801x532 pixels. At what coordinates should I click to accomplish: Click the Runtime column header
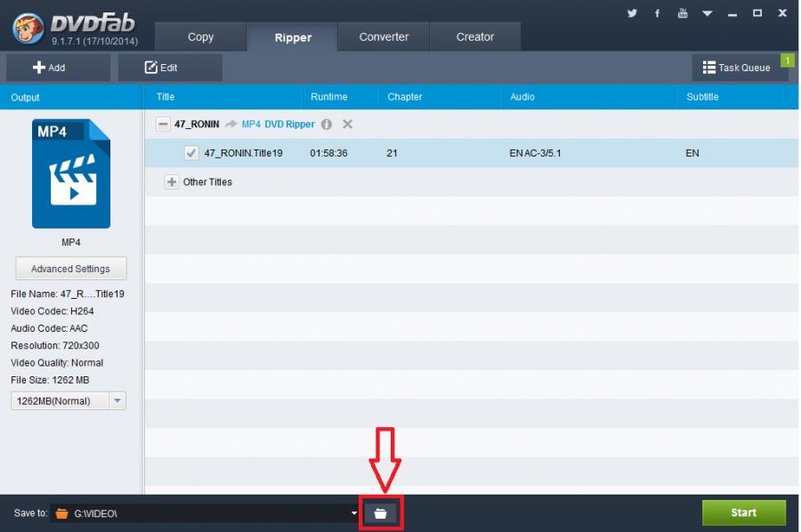pos(329,96)
